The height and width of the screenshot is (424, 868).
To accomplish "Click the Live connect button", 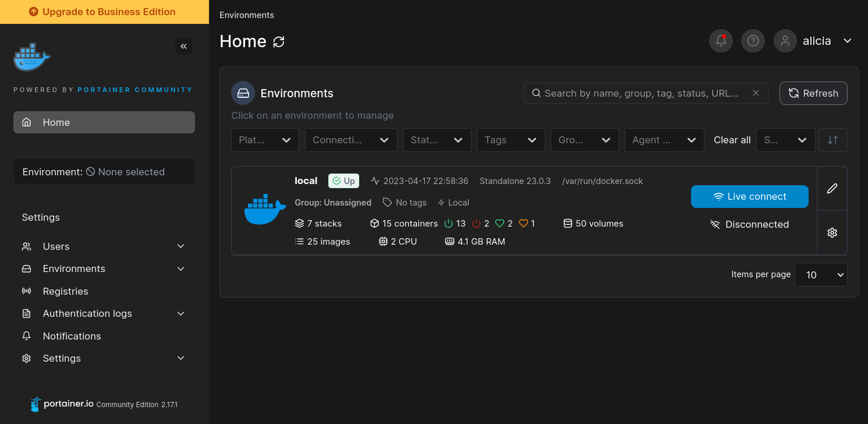I will (x=750, y=197).
